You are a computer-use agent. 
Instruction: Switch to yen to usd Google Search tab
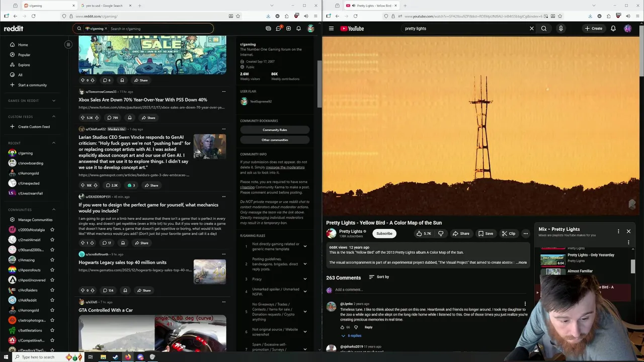pos(106,6)
